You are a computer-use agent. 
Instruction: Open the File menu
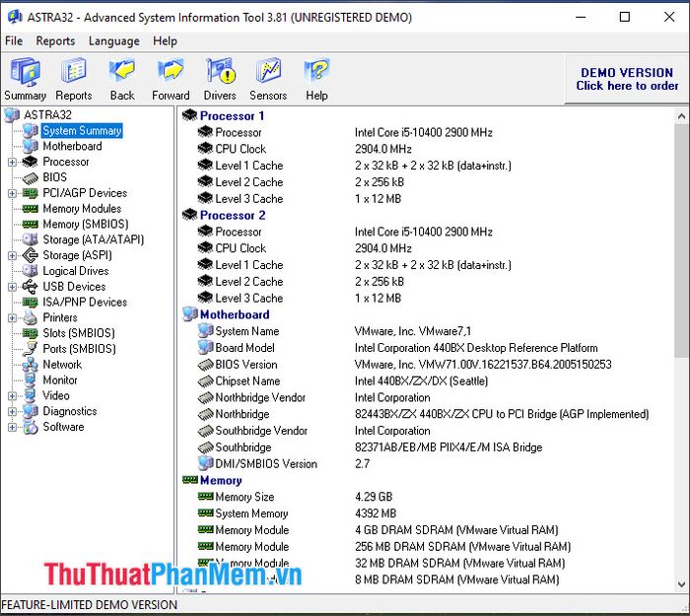[14, 41]
